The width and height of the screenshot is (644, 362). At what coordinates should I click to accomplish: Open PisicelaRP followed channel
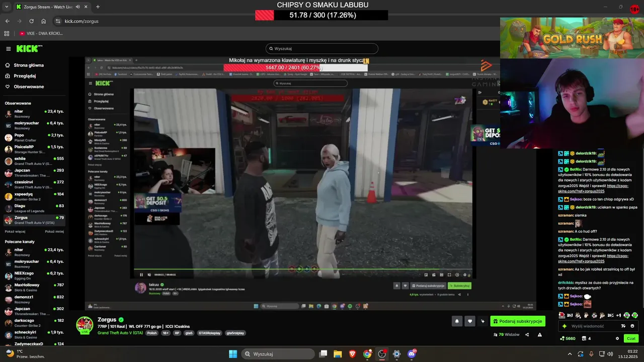pos(34,149)
